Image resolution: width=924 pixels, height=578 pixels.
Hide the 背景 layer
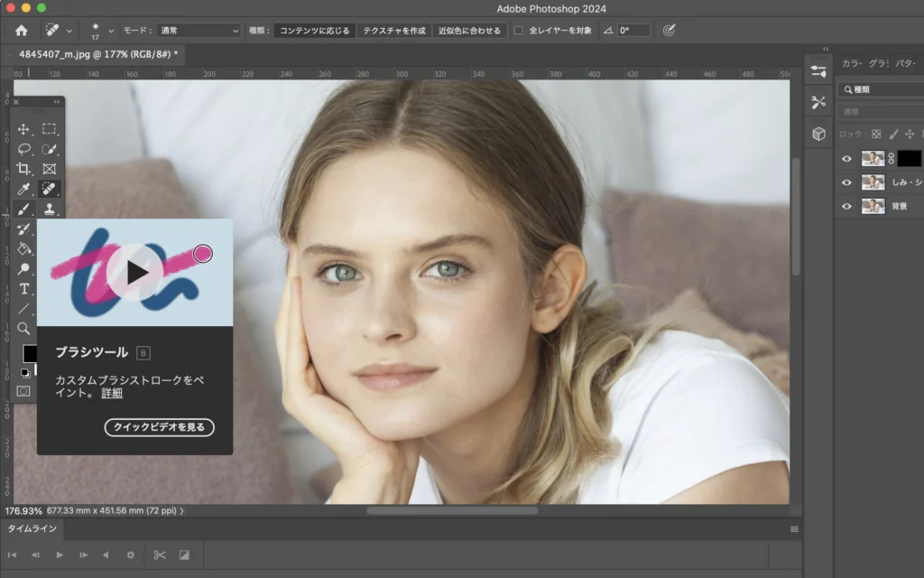846,206
